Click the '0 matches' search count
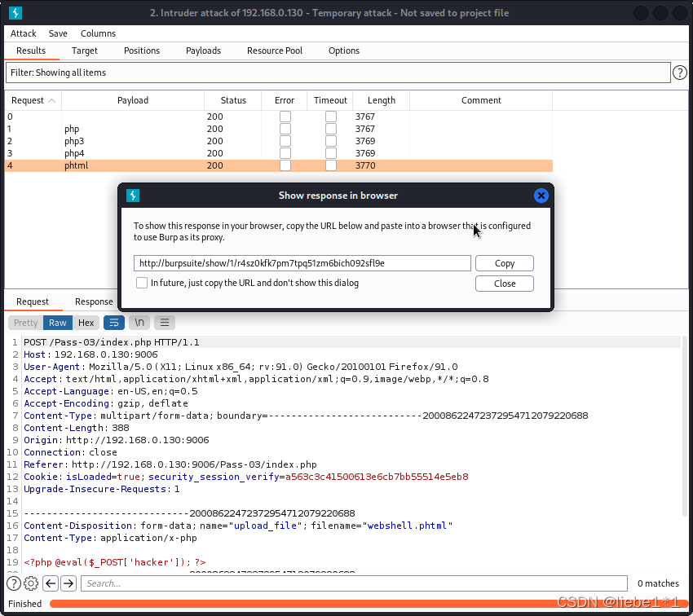The image size is (693, 616). pyautogui.click(x=658, y=583)
